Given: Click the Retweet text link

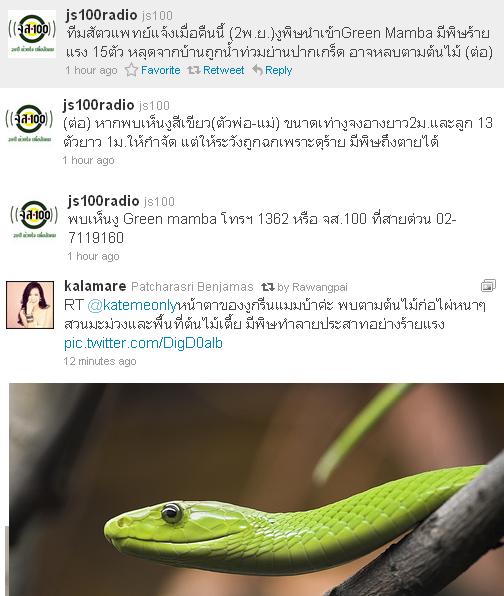Looking at the screenshot, I should click(223, 70).
